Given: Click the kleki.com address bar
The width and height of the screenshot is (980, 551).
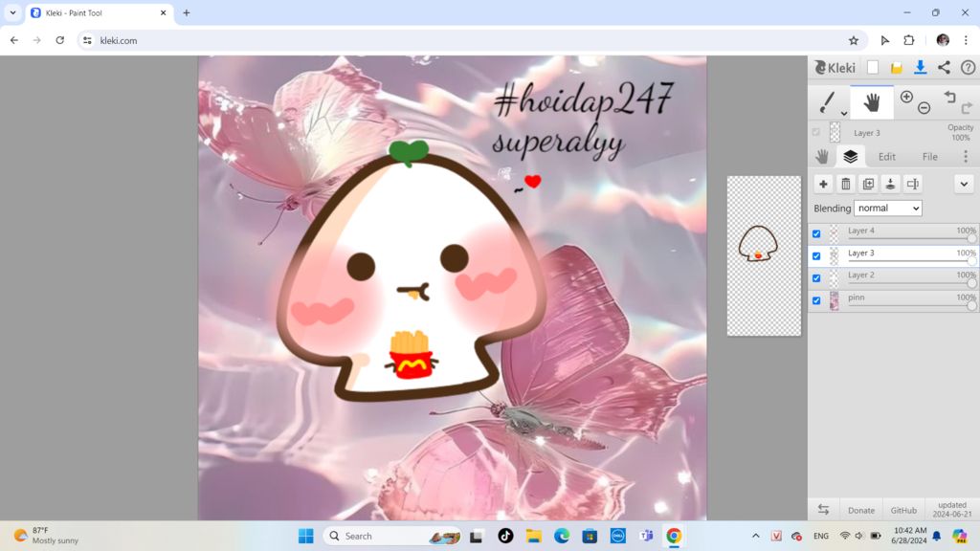Looking at the screenshot, I should (469, 40).
